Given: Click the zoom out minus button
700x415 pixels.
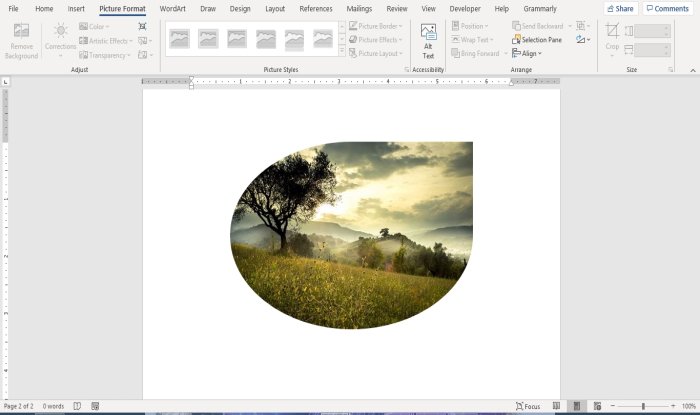Looking at the screenshot, I should pos(613,406).
